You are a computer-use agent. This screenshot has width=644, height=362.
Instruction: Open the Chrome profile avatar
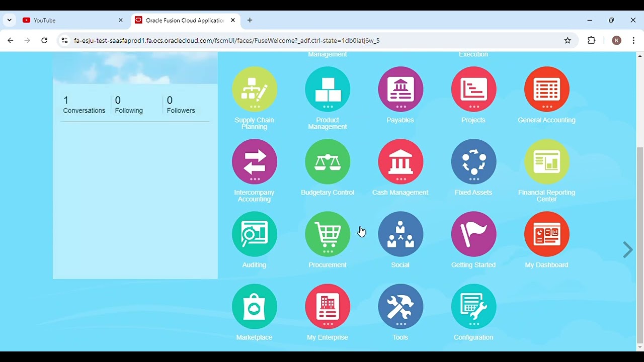tap(616, 41)
